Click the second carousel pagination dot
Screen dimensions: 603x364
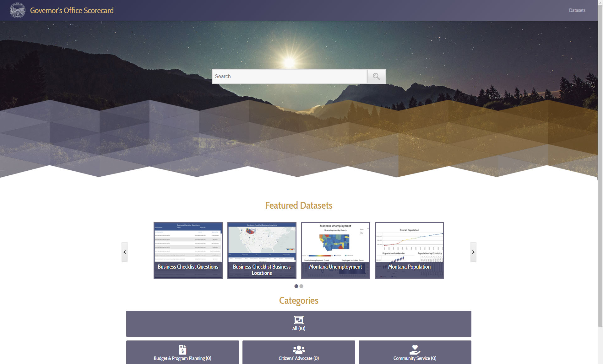click(x=301, y=286)
